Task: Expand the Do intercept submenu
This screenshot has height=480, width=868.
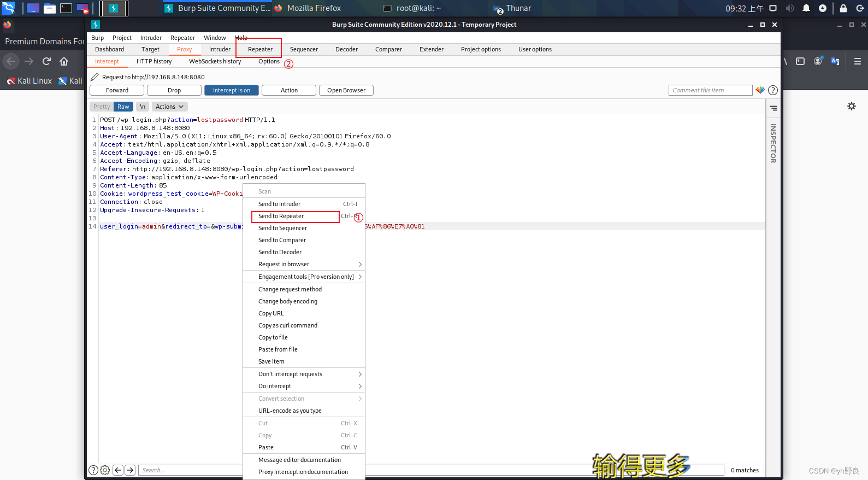Action: click(304, 386)
